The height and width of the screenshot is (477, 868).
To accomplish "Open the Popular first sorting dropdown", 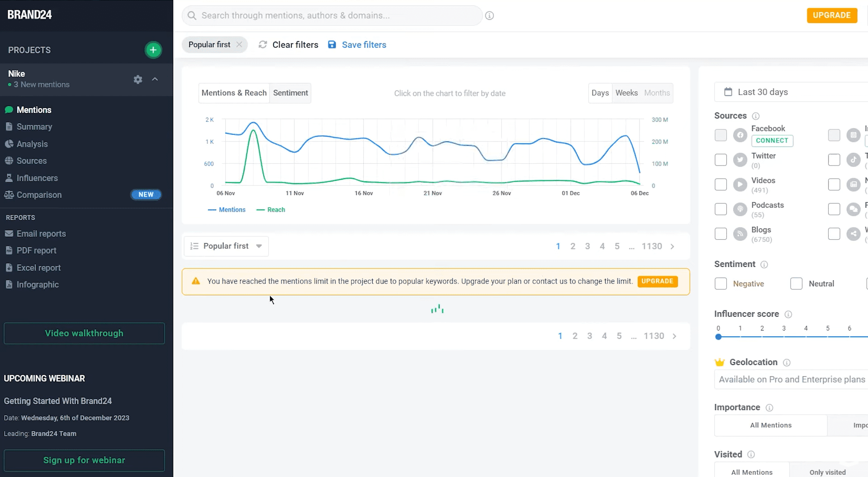I will (x=226, y=246).
